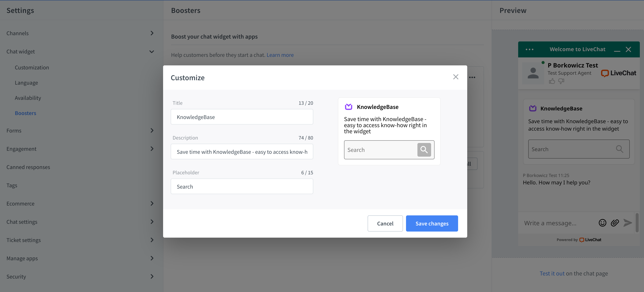The image size is (644, 292).
Task: Expand the Chat settings section
Action: tap(152, 222)
